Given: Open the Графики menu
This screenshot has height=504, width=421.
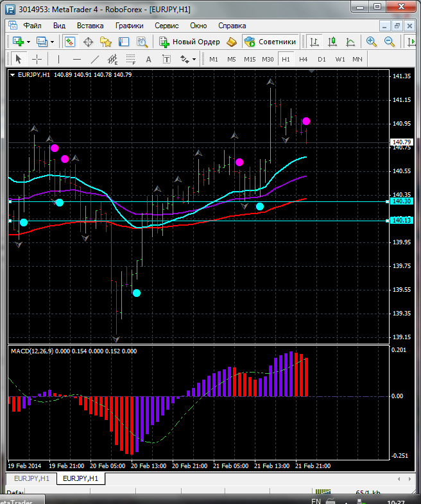Looking at the screenshot, I should (129, 26).
